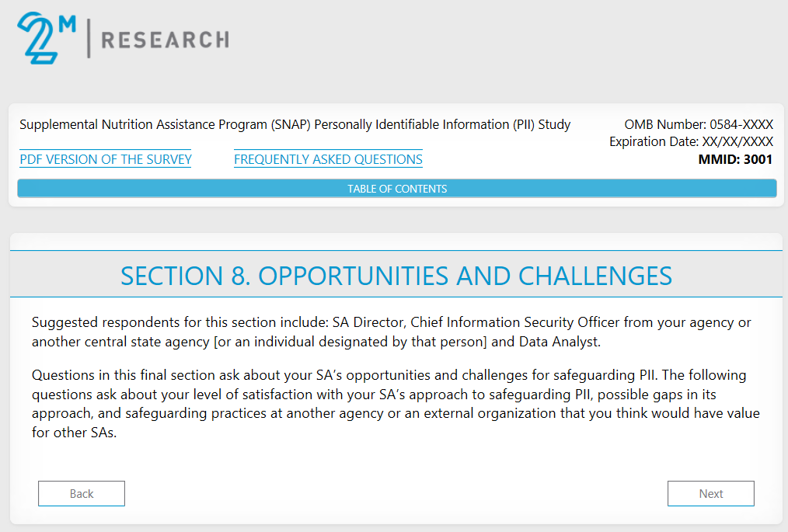Click the Expiration Date text
The height and width of the screenshot is (532, 788).
pyautogui.click(x=691, y=141)
